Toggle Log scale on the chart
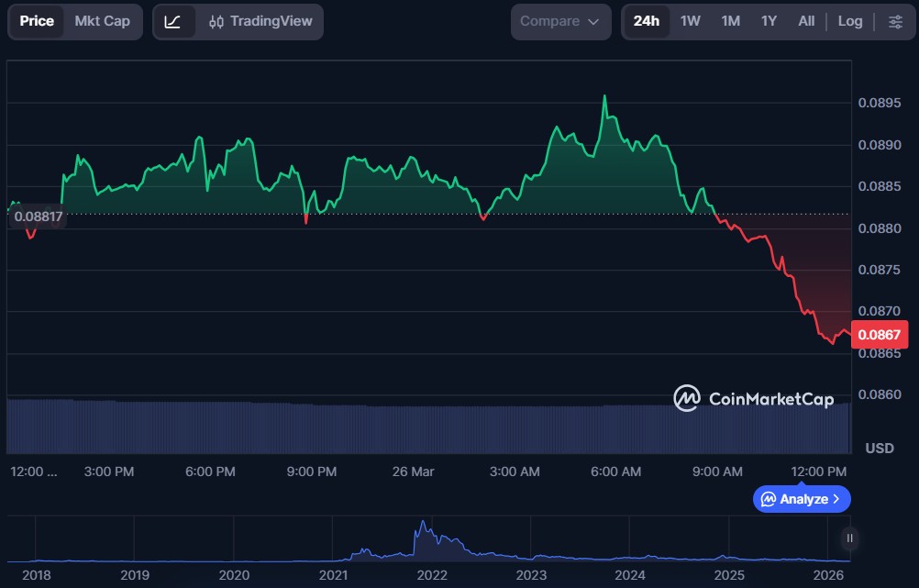919x588 pixels. tap(849, 21)
